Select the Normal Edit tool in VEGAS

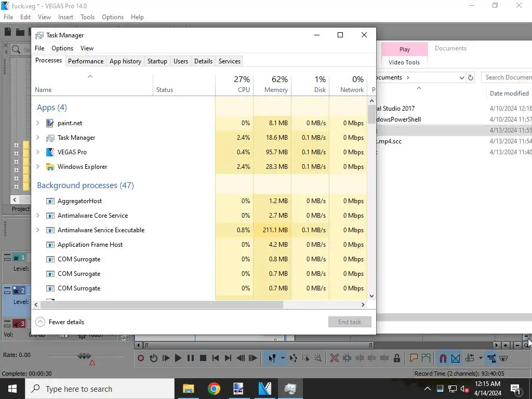point(272,358)
